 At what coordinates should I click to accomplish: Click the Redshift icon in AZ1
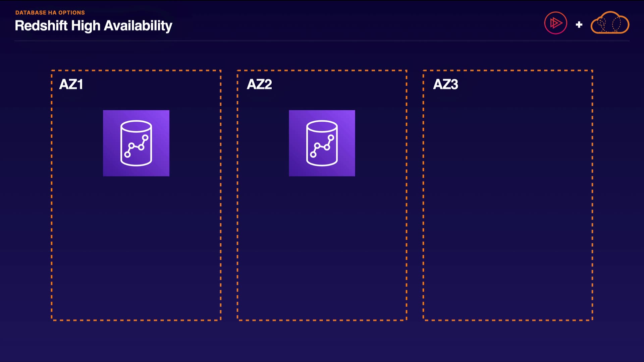pos(136,143)
